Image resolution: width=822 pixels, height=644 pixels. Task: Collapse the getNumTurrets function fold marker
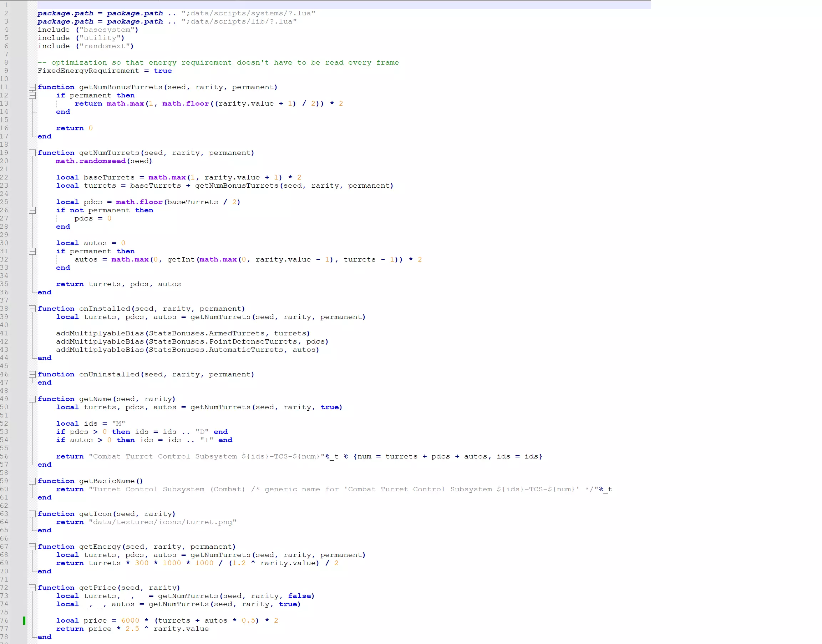(x=32, y=153)
